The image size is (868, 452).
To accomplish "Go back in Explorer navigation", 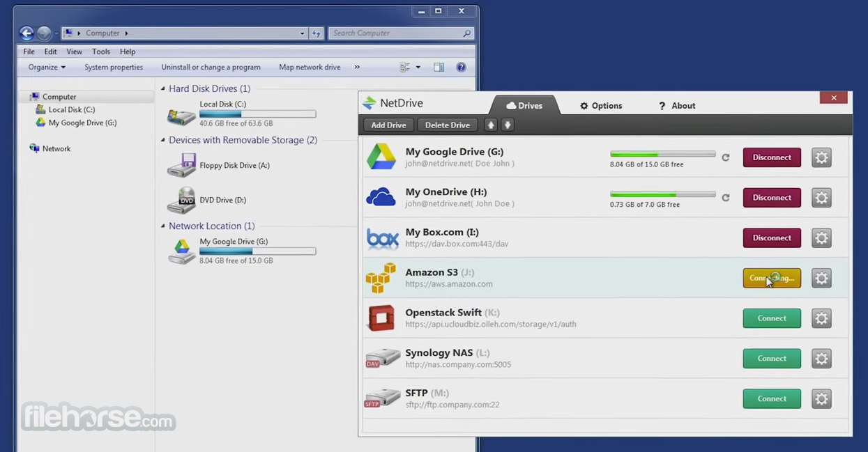I will click(x=26, y=33).
